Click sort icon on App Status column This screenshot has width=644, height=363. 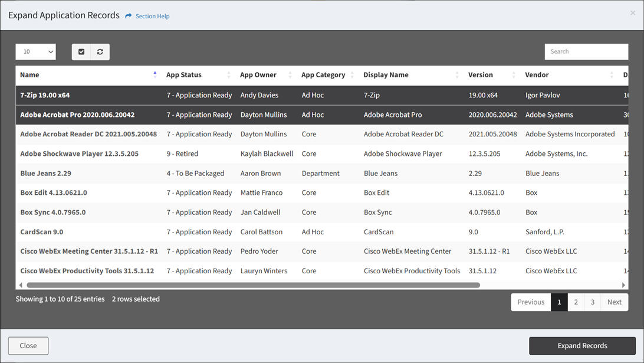pyautogui.click(x=229, y=75)
